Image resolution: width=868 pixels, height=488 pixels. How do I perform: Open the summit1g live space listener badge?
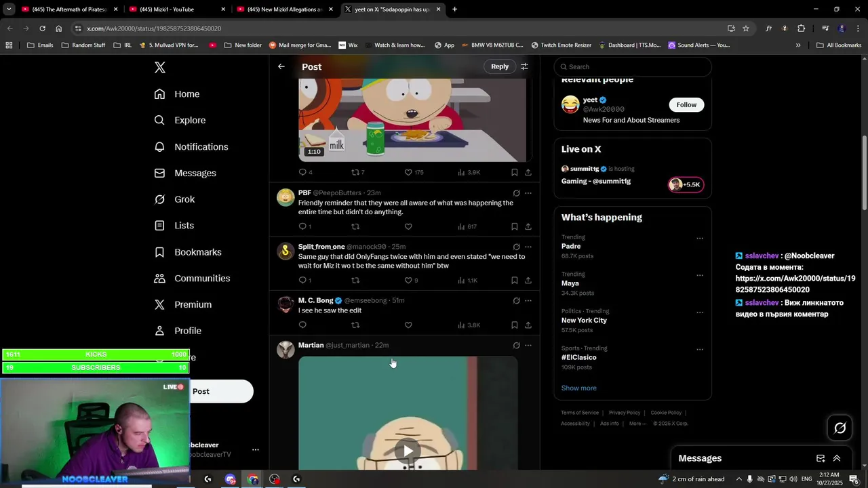(686, 184)
